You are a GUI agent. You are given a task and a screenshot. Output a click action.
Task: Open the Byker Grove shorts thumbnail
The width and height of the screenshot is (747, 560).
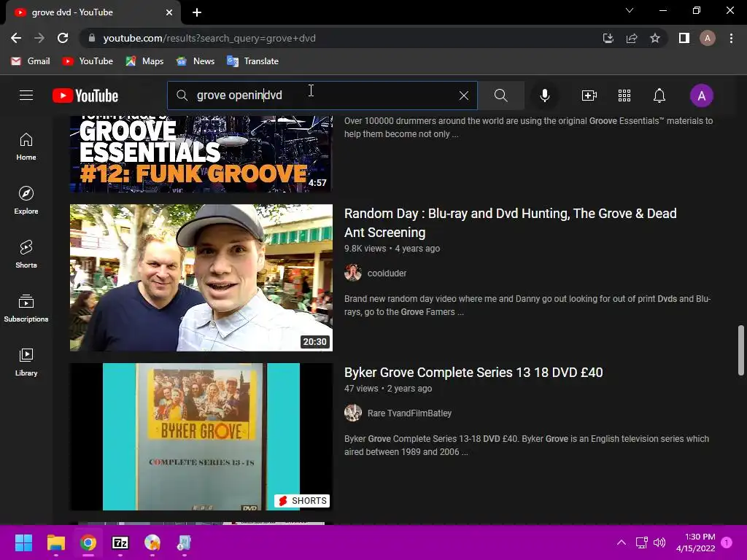click(201, 437)
